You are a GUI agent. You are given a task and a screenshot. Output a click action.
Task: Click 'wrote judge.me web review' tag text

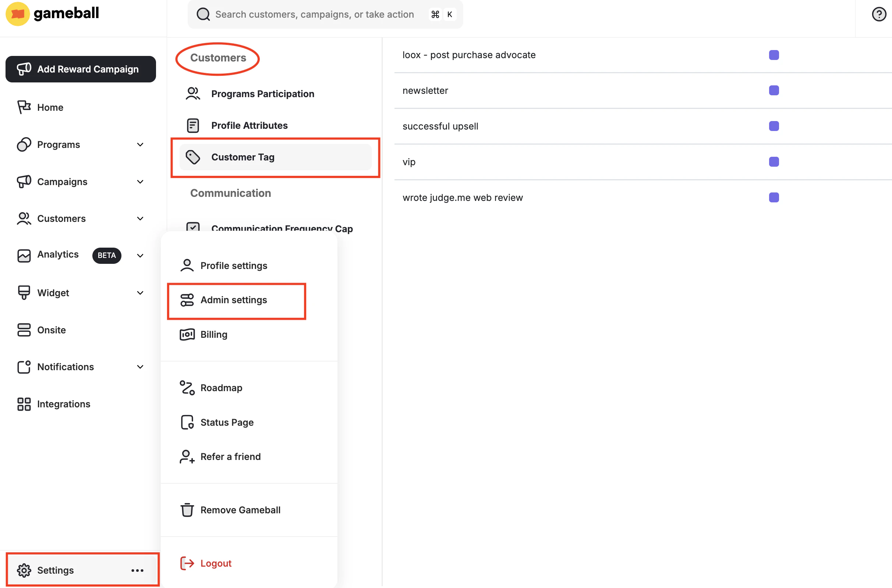[462, 198]
